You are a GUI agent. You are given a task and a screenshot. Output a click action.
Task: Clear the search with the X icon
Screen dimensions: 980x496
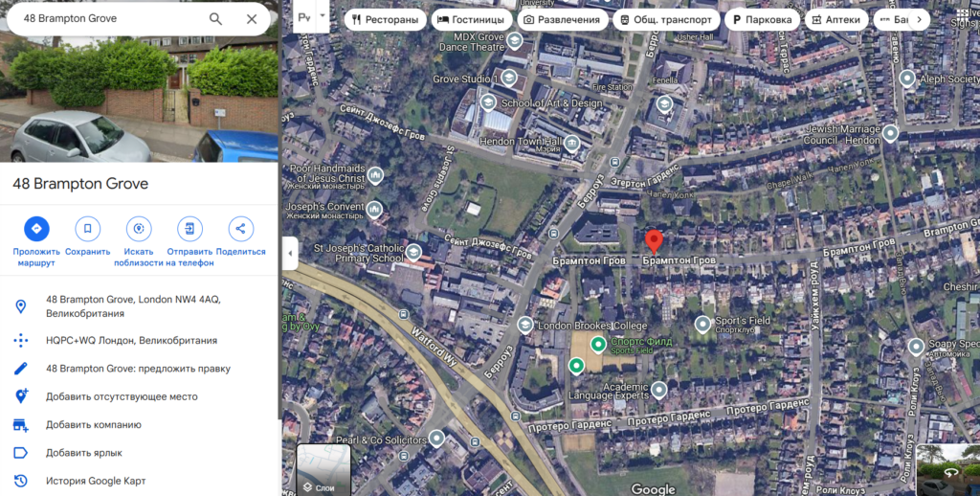(252, 19)
